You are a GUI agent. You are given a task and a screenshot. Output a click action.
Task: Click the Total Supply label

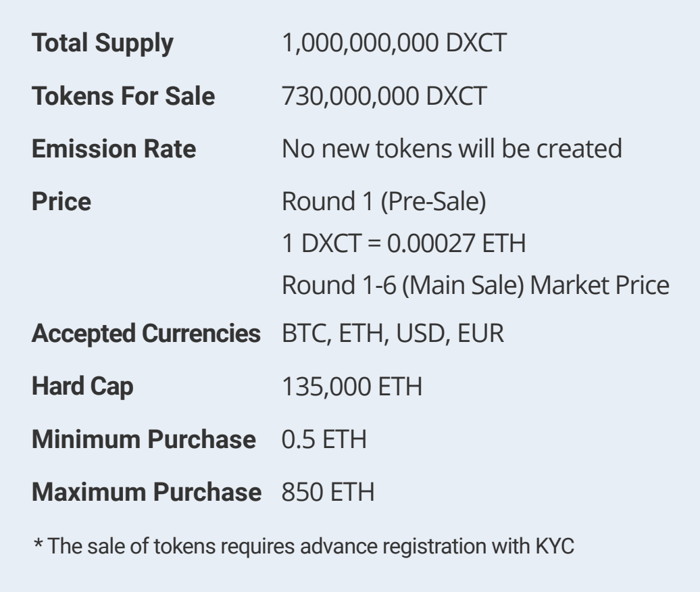tap(103, 44)
